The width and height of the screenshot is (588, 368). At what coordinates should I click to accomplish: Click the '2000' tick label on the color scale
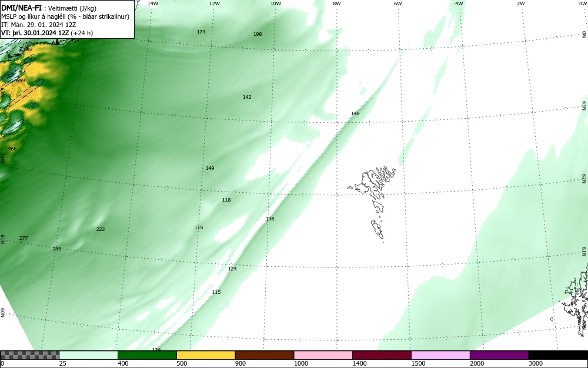[477, 363]
